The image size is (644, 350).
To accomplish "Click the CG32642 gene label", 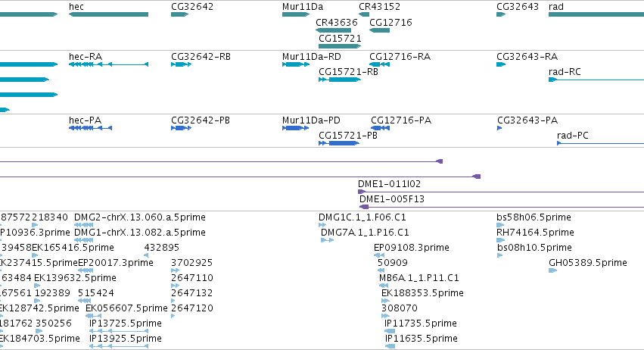I will (192, 7).
